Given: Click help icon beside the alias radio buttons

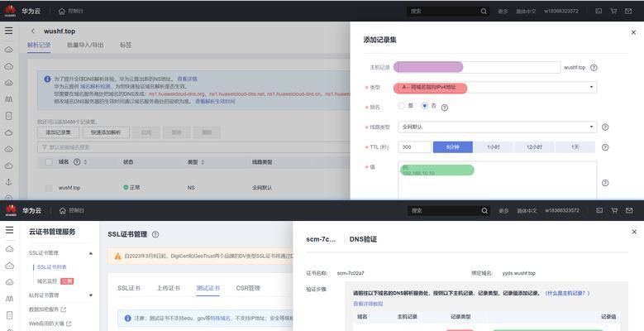Looking at the screenshot, I should [x=445, y=108].
